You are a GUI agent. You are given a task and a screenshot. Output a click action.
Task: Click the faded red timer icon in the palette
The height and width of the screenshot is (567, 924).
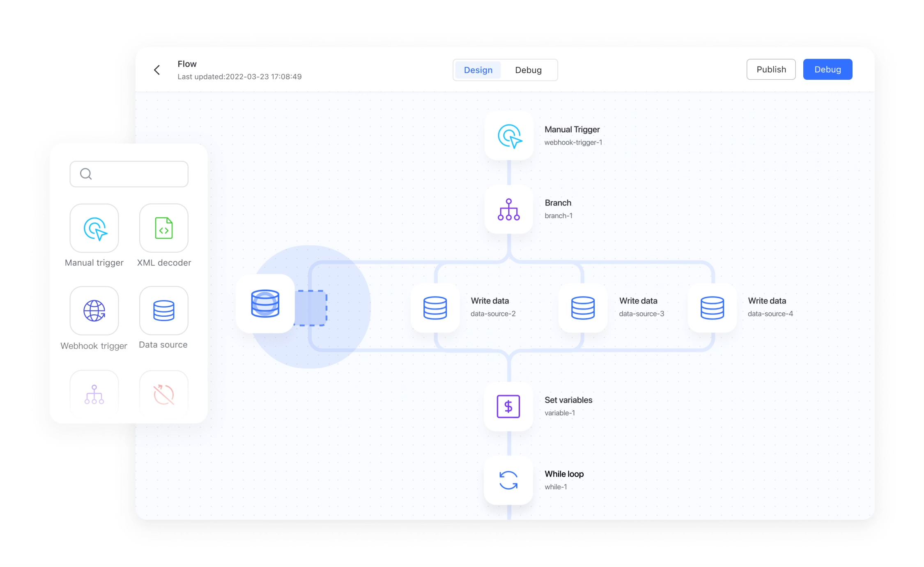[163, 394]
